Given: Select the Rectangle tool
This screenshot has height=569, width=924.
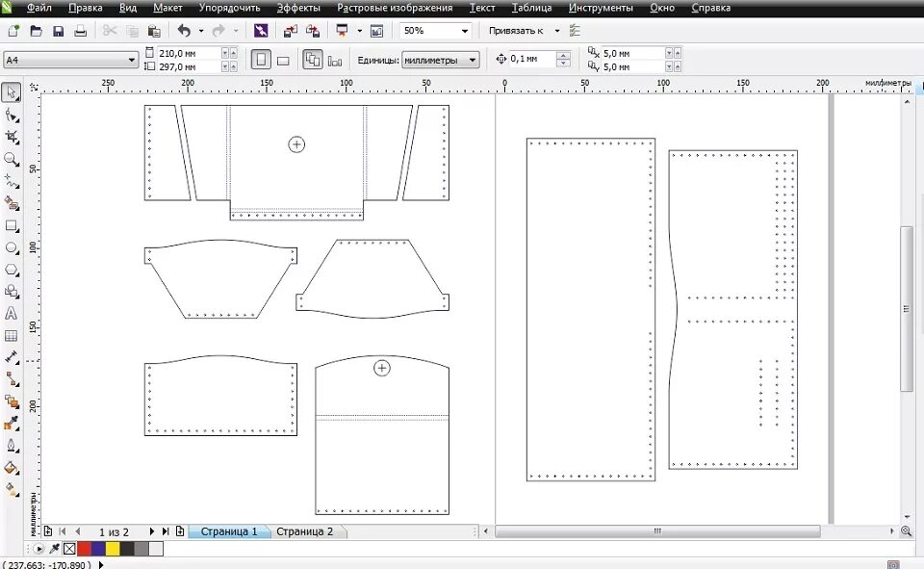Looking at the screenshot, I should pos(12,226).
